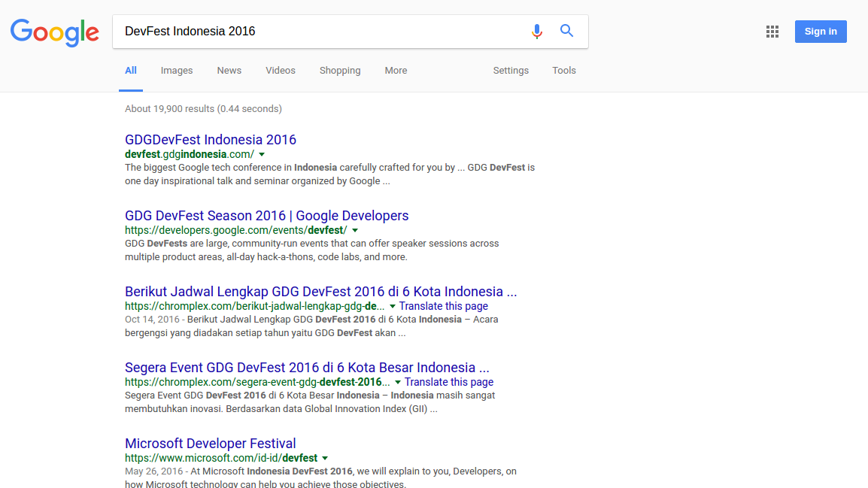Switch to the All tab
The image size is (868, 488).
131,70
